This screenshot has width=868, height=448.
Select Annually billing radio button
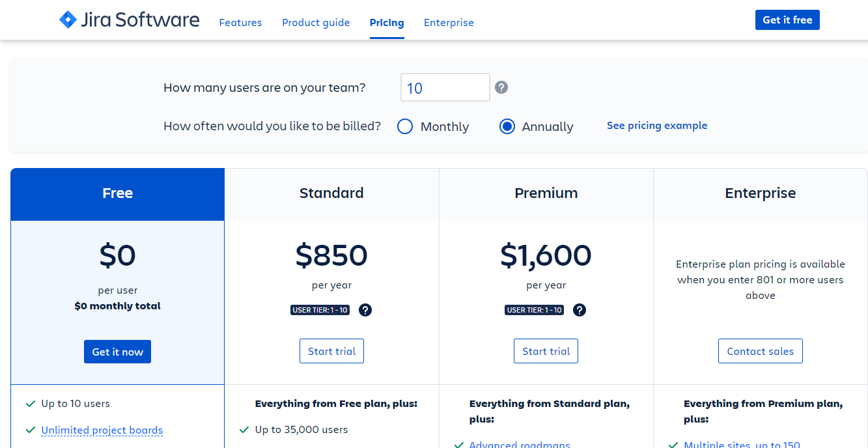(x=507, y=126)
